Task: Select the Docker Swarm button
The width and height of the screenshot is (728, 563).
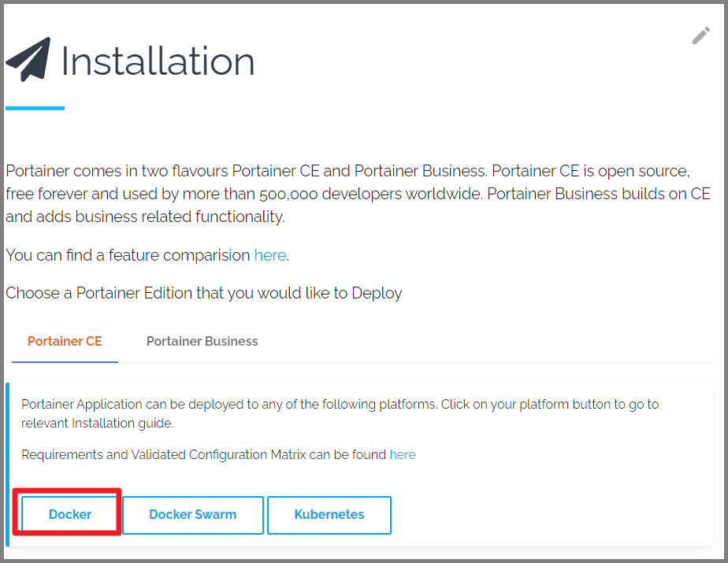Action: coord(193,515)
